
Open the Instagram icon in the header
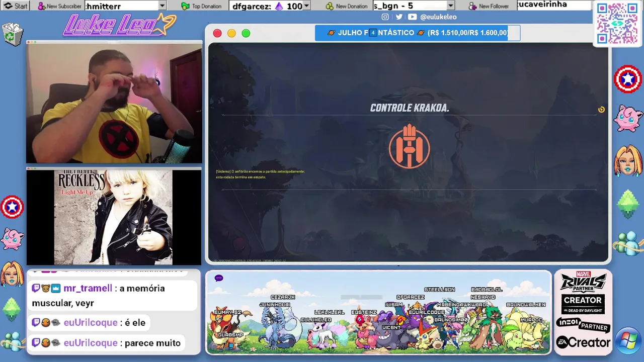(x=385, y=17)
